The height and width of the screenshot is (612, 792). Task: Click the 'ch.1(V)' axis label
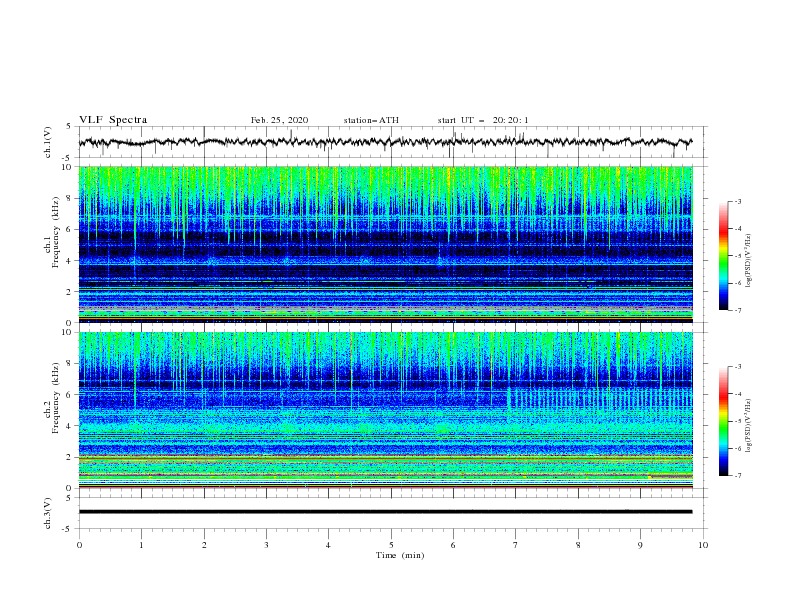48,142
